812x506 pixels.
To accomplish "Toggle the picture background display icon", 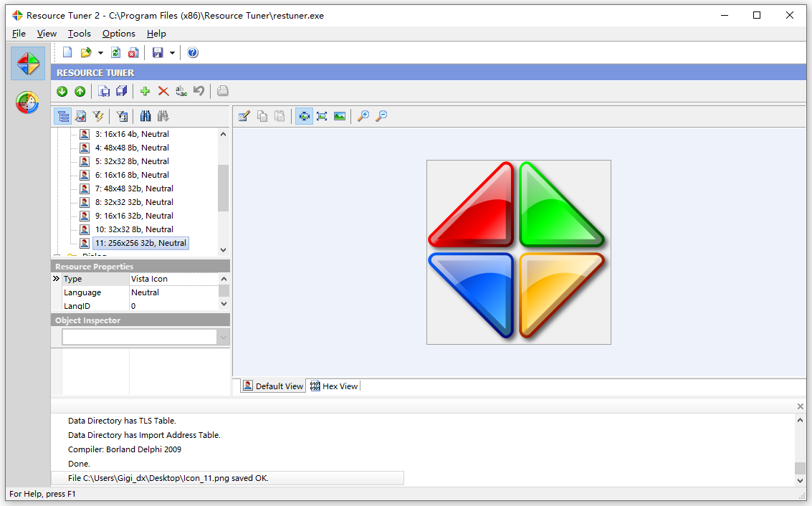I will pyautogui.click(x=340, y=116).
